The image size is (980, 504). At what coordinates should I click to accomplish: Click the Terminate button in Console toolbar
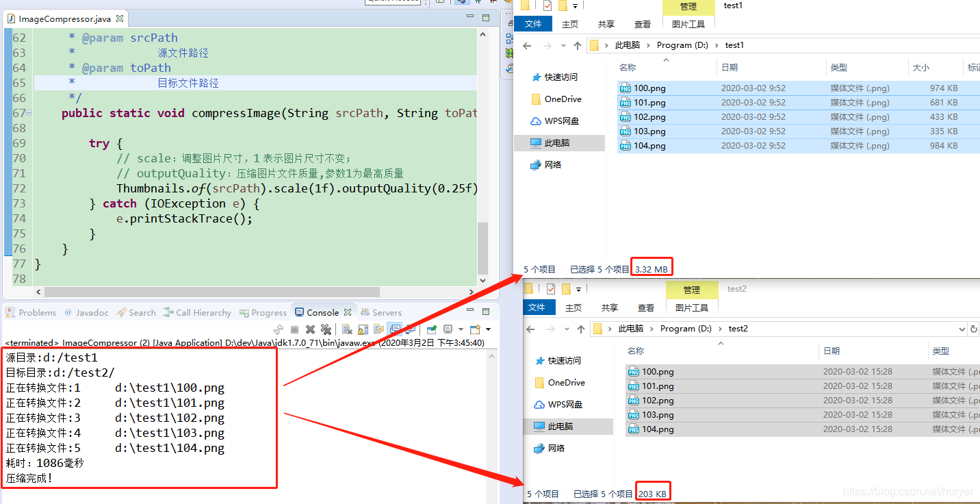coord(294,329)
